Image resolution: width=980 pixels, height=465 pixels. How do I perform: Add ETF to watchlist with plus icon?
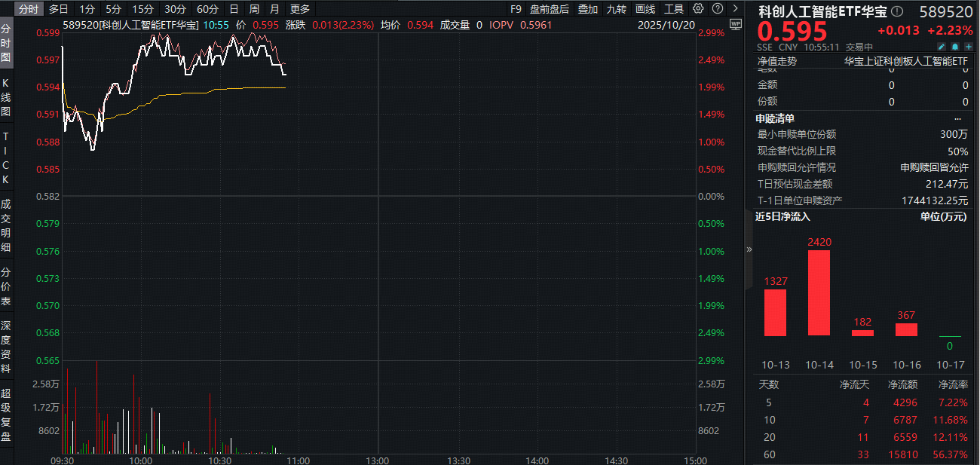click(x=968, y=47)
